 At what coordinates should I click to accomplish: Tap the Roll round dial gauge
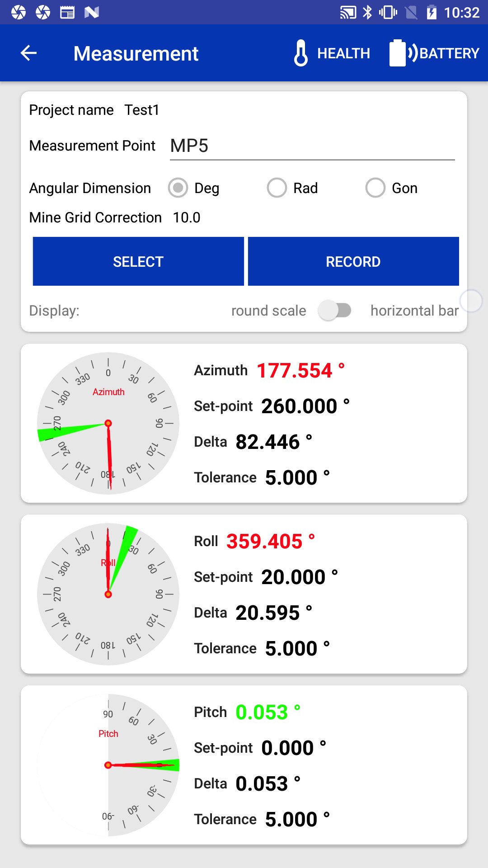click(x=108, y=594)
